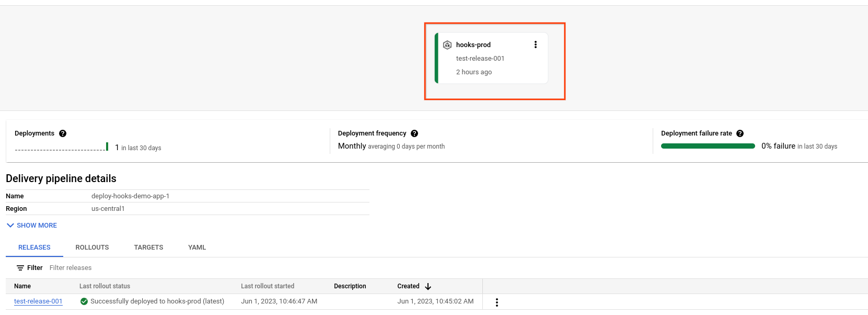
Task: Click the Deployment failure rate help icon
Action: (740, 133)
